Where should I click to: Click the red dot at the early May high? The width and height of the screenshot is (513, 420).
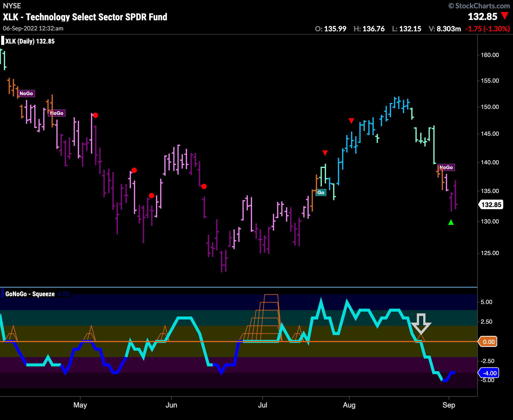(x=95, y=115)
